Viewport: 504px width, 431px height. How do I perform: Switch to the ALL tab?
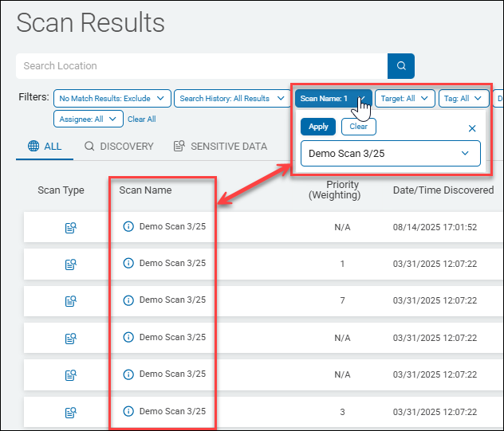tap(45, 147)
